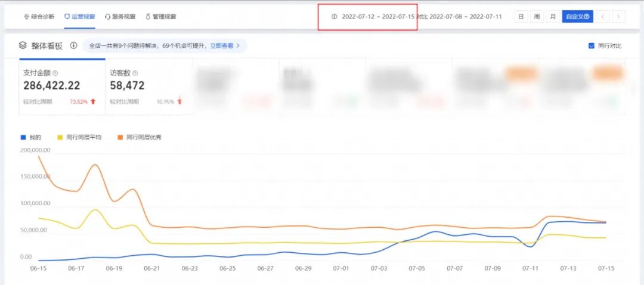Click the info icon beside 整体看板

74,45
